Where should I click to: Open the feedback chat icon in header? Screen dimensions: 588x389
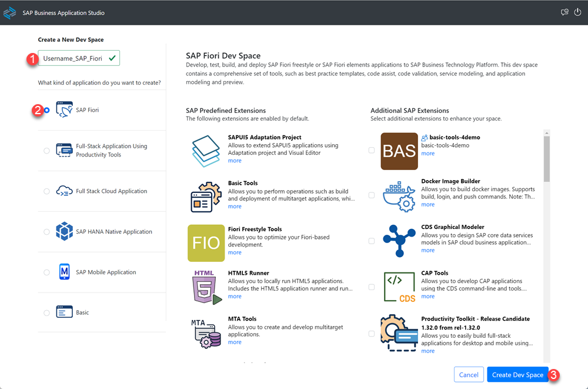[x=564, y=12]
